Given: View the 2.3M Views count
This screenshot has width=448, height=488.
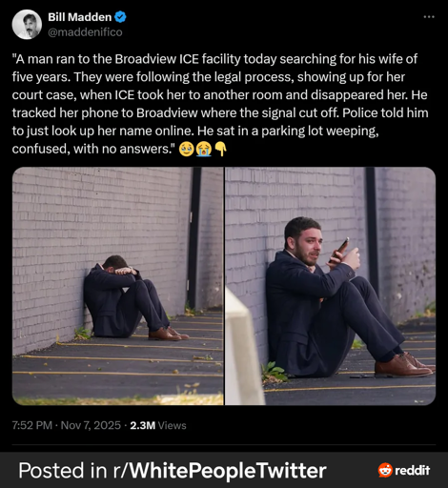Looking at the screenshot, I should pyautogui.click(x=158, y=425).
